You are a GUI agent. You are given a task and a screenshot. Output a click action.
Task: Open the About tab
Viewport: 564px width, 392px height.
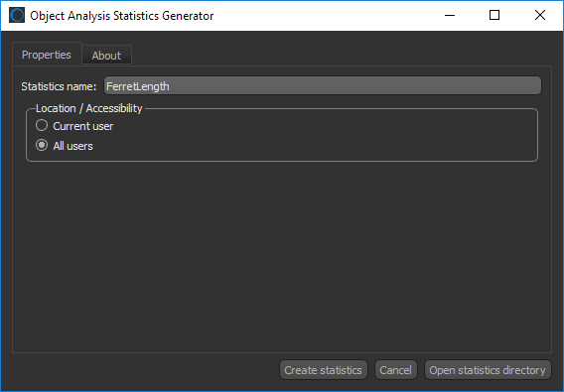click(106, 56)
